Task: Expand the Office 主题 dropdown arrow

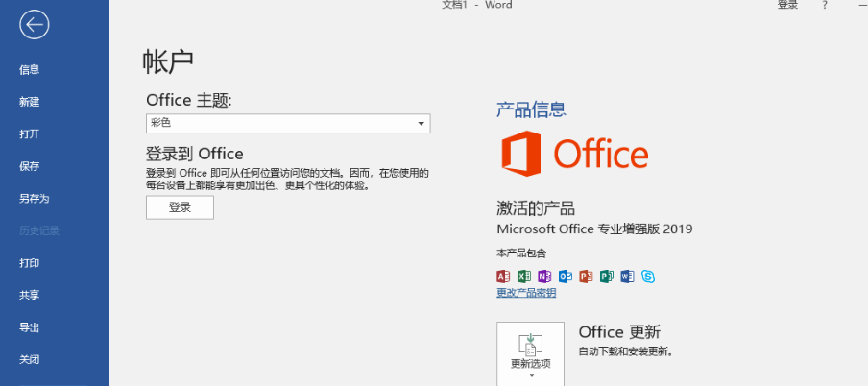Action: (x=422, y=124)
